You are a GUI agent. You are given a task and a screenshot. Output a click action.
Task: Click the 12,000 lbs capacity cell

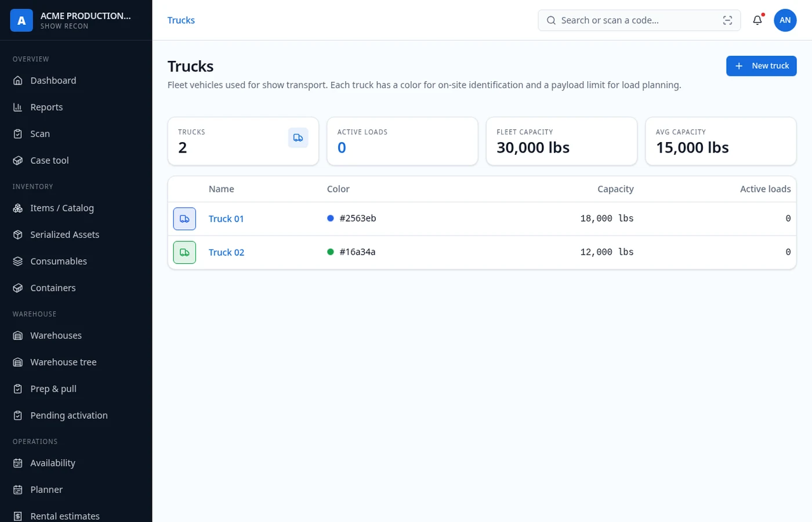pyautogui.click(x=607, y=252)
